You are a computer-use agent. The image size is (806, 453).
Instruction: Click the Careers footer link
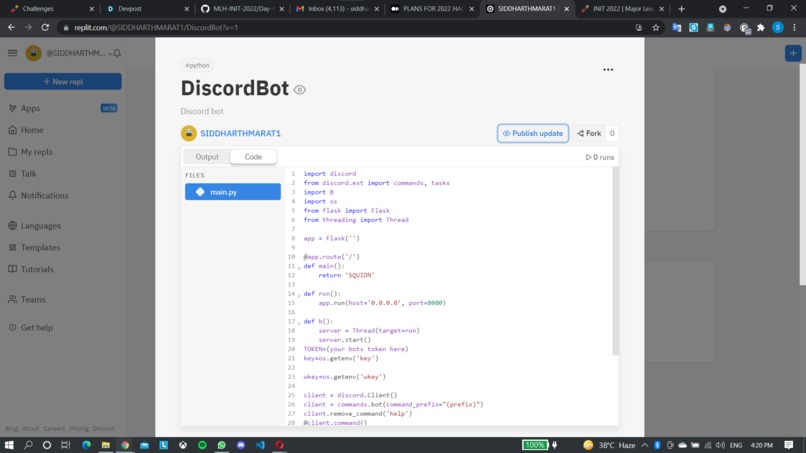[54, 428]
